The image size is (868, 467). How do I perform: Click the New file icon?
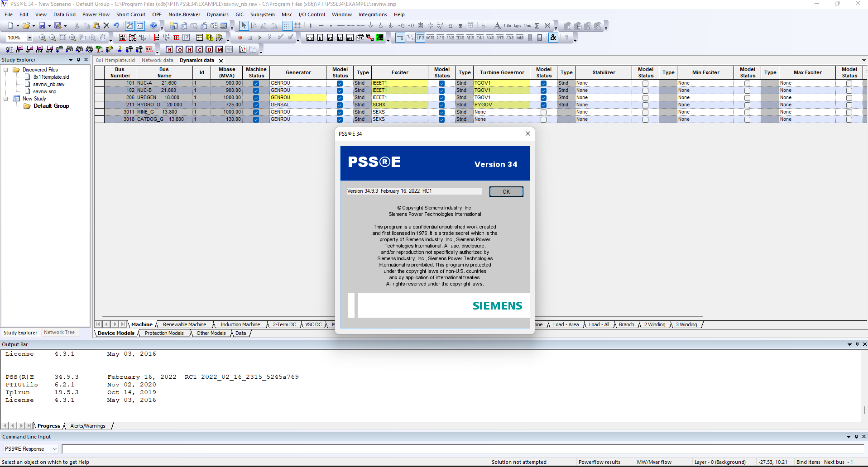[10, 26]
